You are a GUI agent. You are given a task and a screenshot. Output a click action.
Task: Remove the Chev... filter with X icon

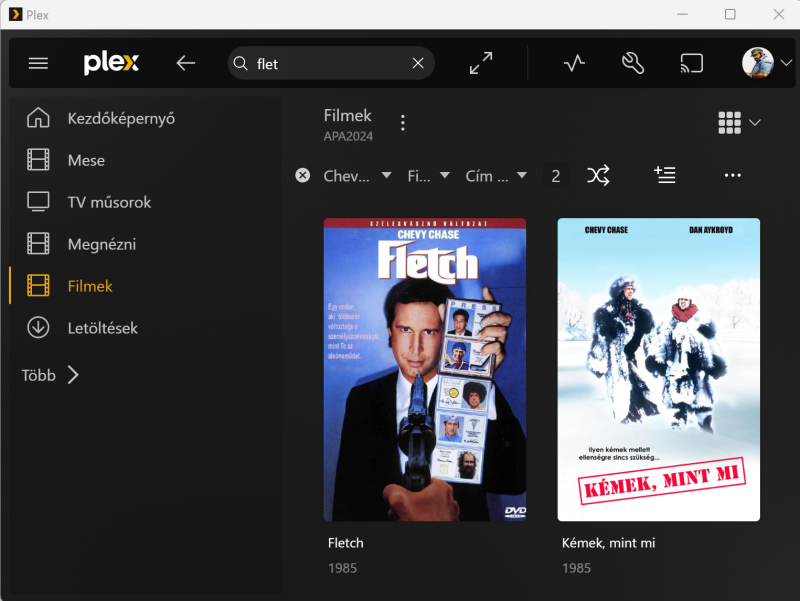click(303, 176)
